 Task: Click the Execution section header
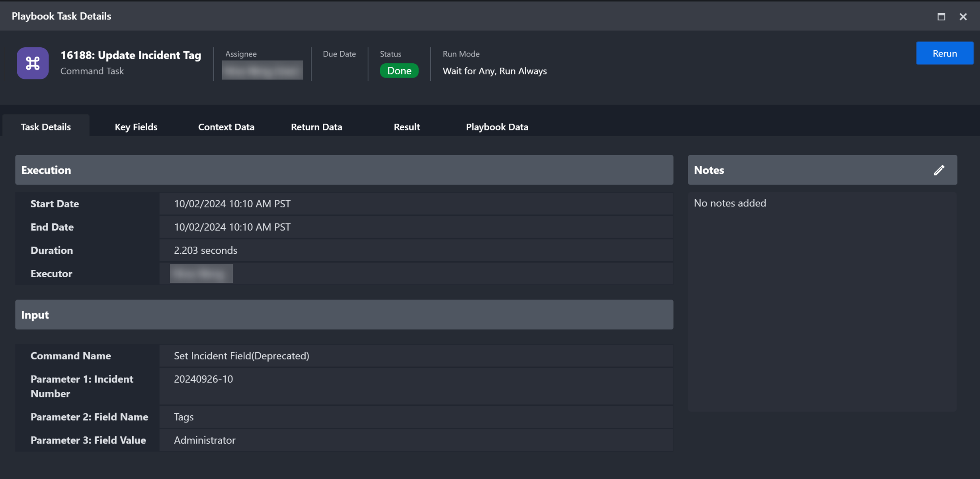[344, 170]
